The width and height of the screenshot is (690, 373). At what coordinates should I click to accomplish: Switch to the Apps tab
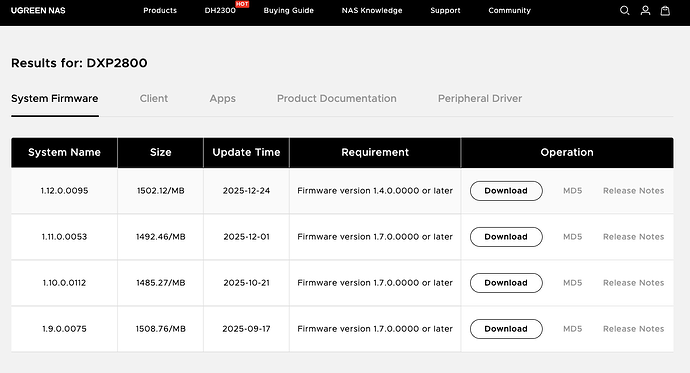[222, 99]
